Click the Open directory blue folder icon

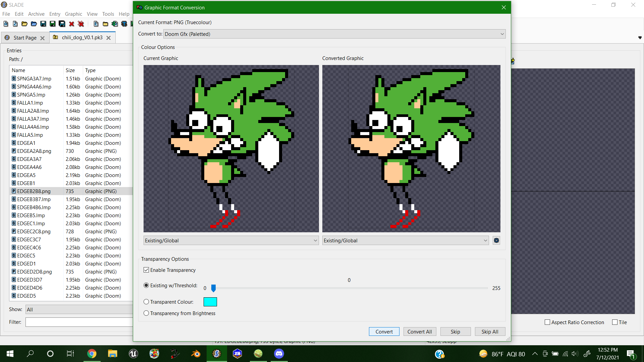[x=34, y=24]
